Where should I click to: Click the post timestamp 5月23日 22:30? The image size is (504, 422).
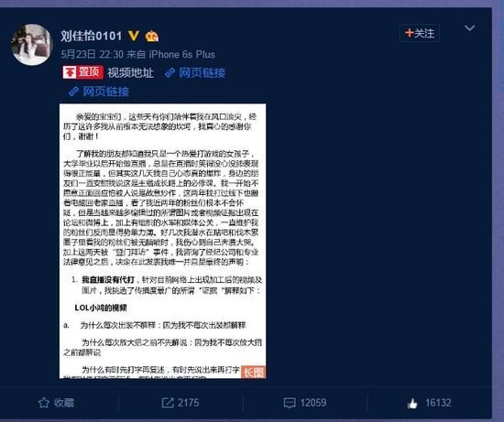(93, 54)
